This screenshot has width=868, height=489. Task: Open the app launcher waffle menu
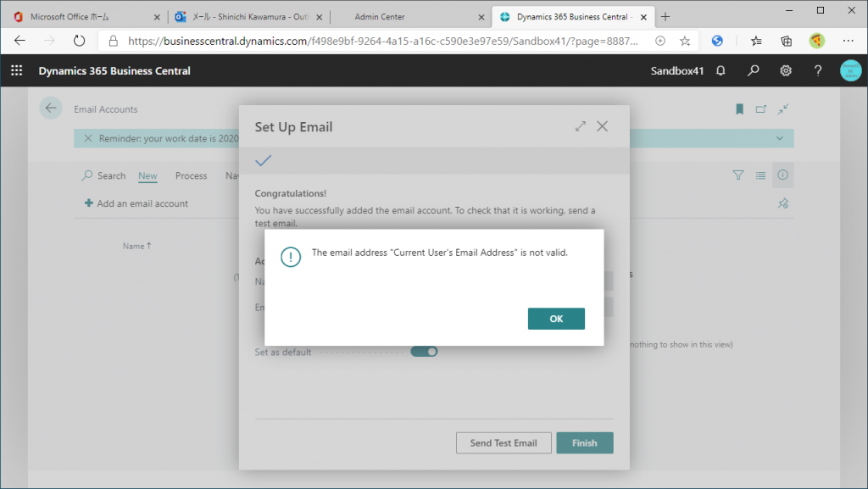(x=17, y=71)
